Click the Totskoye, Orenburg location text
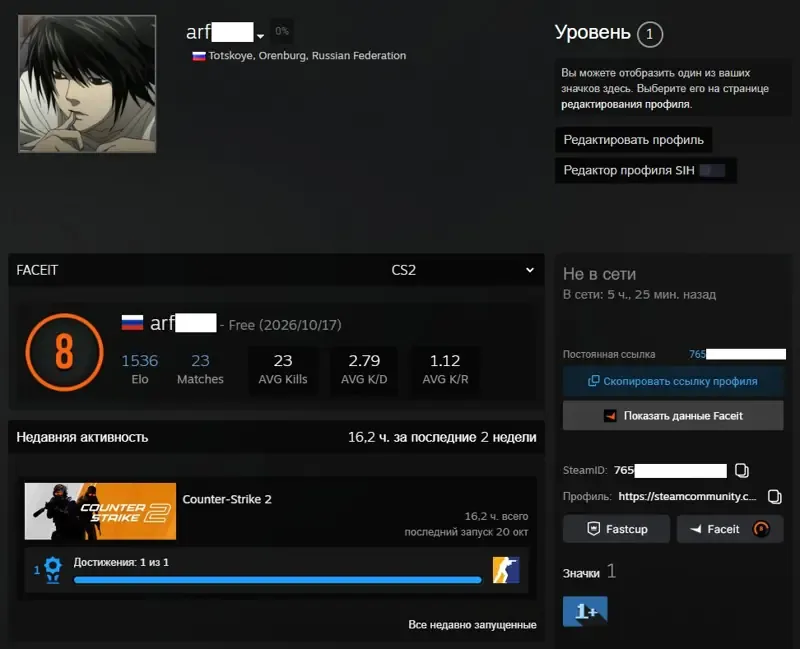 tap(307, 56)
